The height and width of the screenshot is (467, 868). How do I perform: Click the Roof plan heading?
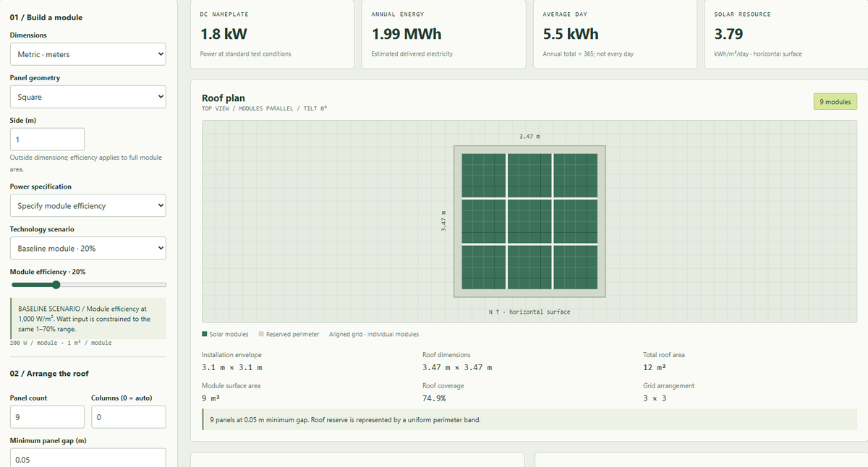(224, 98)
